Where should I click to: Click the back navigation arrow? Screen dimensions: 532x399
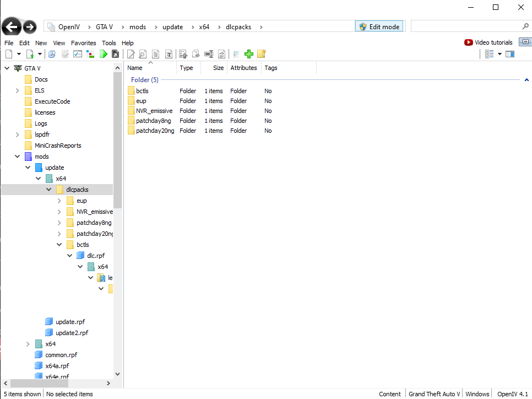point(12,26)
